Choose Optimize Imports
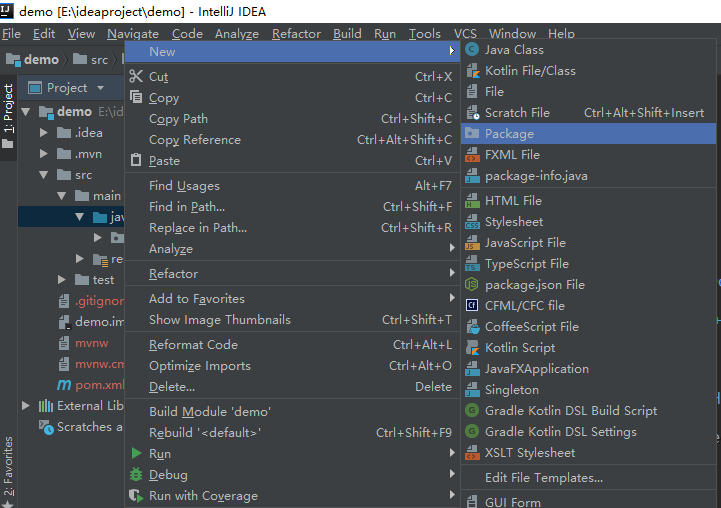The image size is (721, 508). [292, 366]
